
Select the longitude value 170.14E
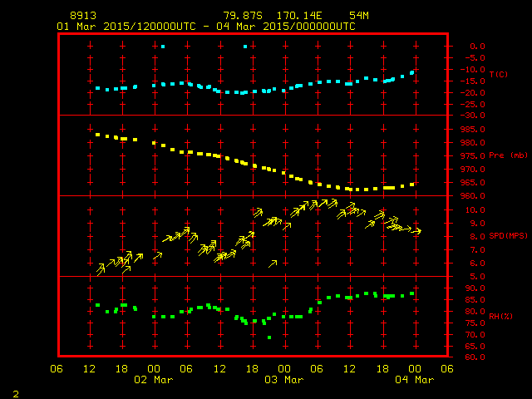tap(299, 16)
